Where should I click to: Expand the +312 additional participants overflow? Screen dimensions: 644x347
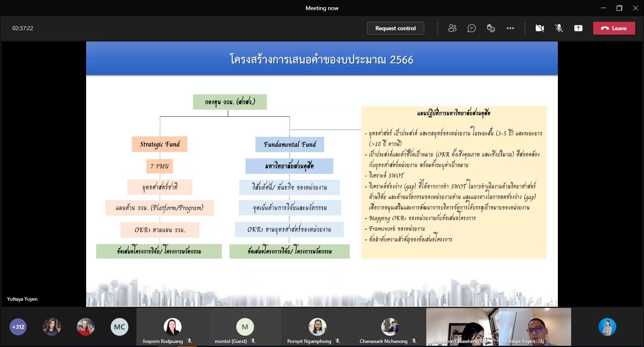point(18,327)
